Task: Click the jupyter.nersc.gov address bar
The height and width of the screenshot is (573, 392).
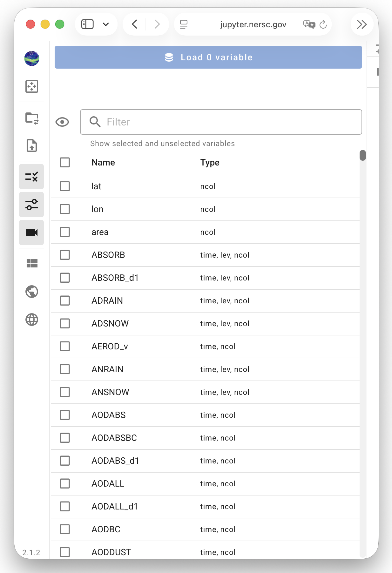Action: pyautogui.click(x=253, y=24)
